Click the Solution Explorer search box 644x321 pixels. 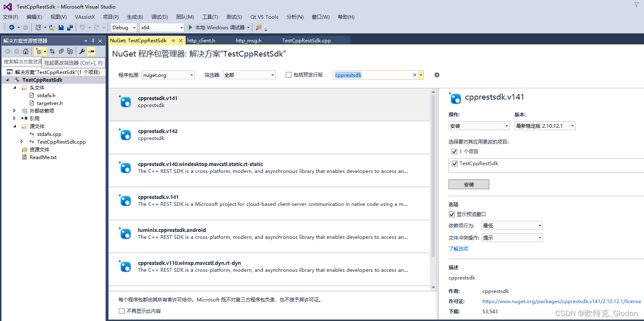click(x=22, y=62)
